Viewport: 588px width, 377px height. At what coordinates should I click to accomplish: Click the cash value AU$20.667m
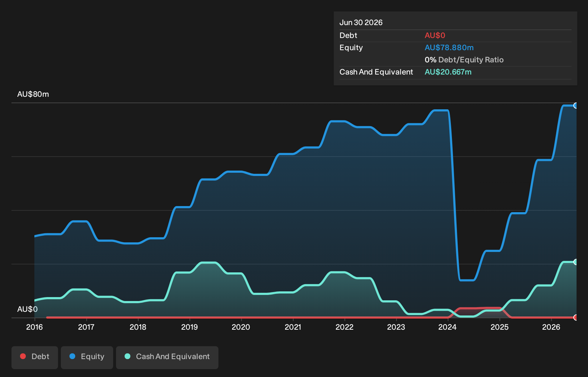coord(448,72)
